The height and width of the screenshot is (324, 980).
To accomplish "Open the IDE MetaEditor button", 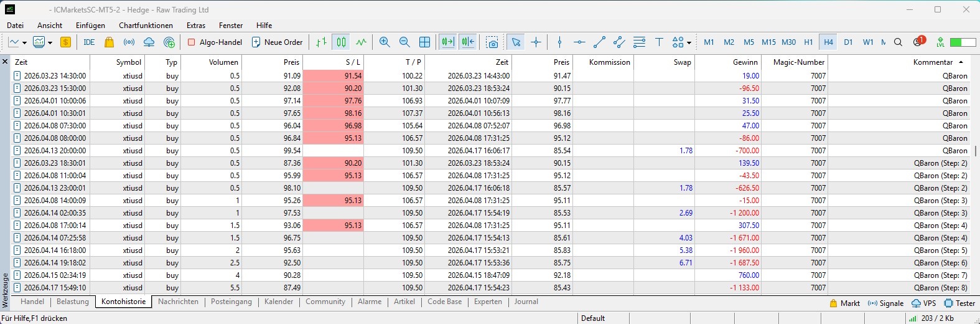I will [x=89, y=42].
